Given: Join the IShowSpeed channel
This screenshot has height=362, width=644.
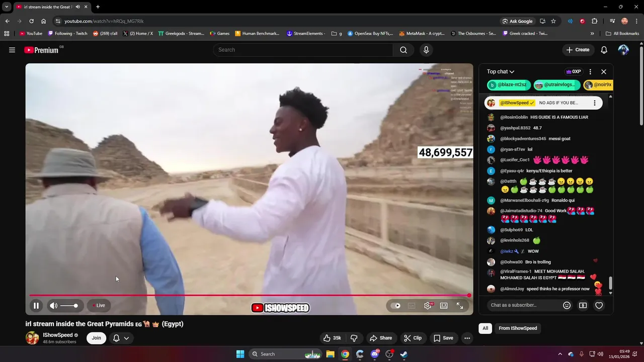Looking at the screenshot, I should pyautogui.click(x=96, y=338).
